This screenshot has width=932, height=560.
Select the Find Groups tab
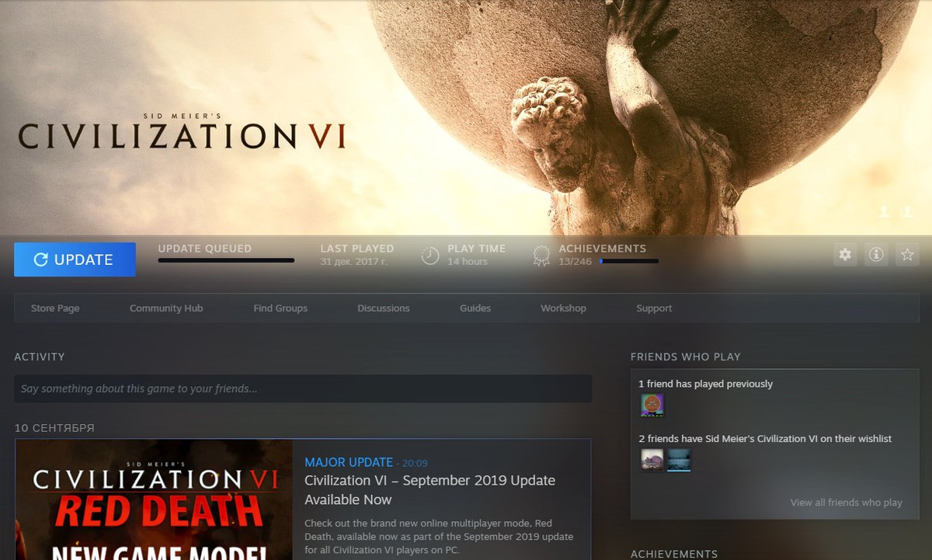tap(280, 308)
